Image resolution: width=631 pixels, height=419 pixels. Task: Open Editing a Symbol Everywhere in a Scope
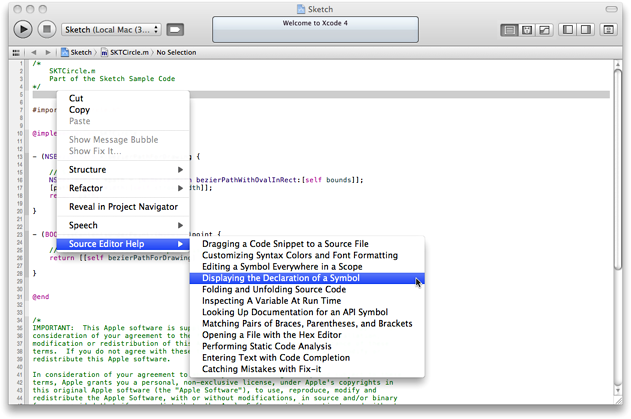(x=307, y=266)
